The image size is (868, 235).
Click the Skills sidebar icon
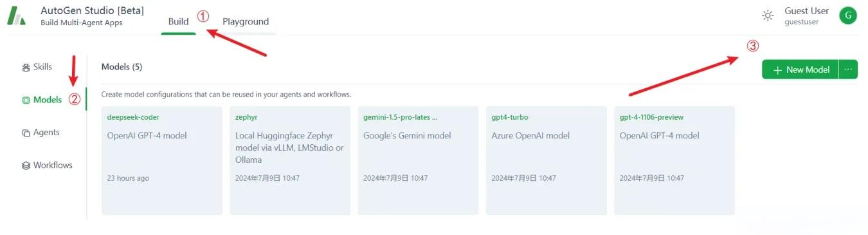(26, 68)
